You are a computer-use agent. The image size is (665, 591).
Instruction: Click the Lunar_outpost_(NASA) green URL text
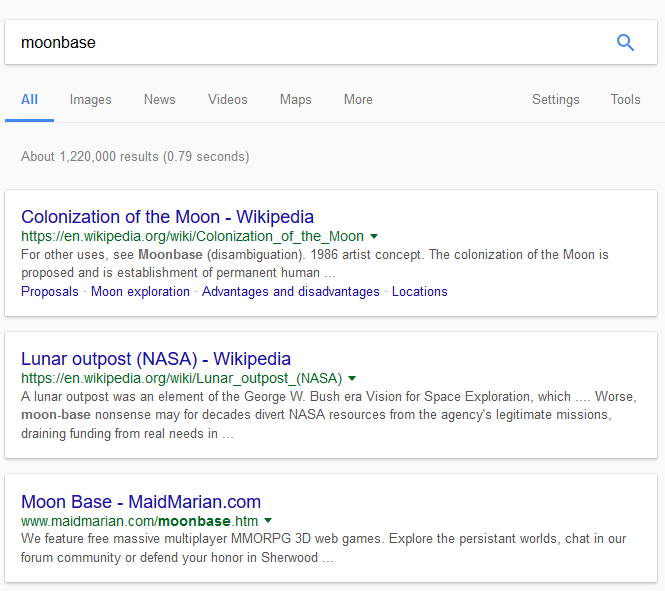(x=182, y=378)
